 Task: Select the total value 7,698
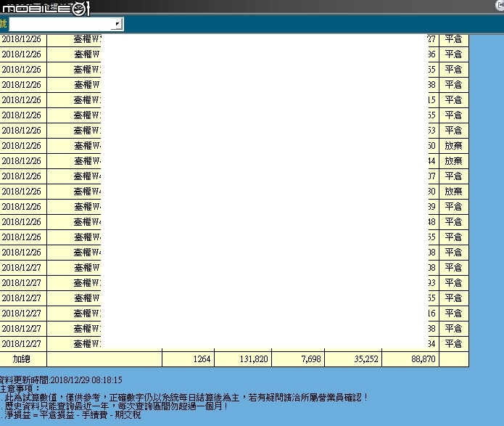311,359
